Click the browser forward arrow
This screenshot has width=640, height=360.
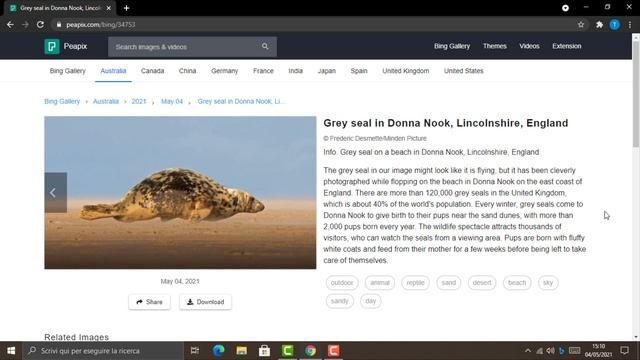click(x=25, y=24)
